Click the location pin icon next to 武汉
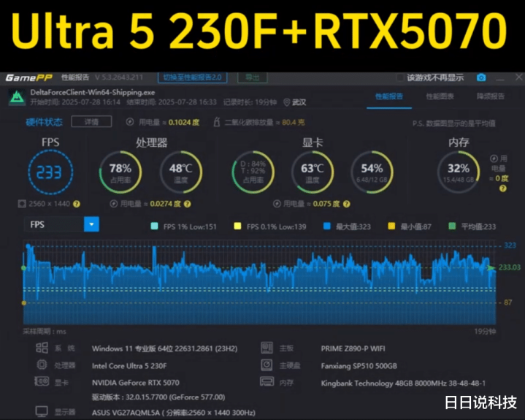Screen dimensions: 525x420 click(287, 102)
